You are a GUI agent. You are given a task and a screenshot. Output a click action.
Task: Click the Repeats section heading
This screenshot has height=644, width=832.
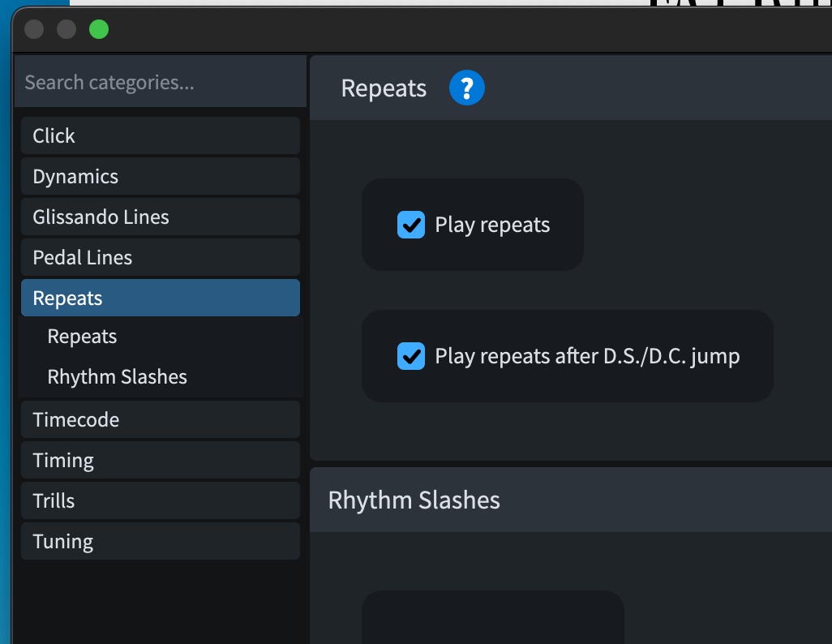click(384, 88)
